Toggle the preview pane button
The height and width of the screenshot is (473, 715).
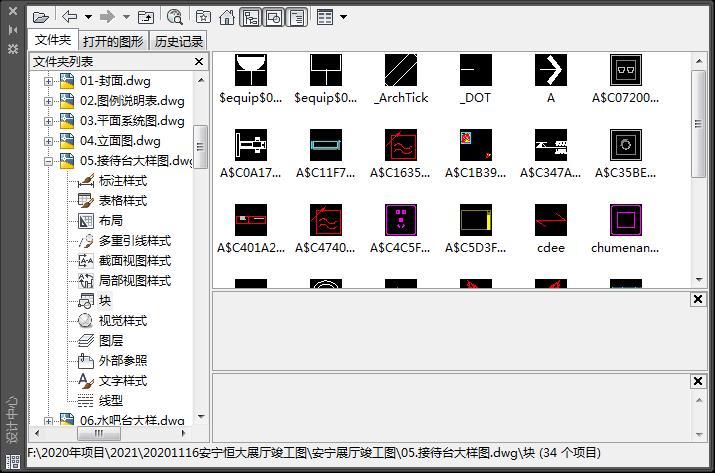coord(274,18)
